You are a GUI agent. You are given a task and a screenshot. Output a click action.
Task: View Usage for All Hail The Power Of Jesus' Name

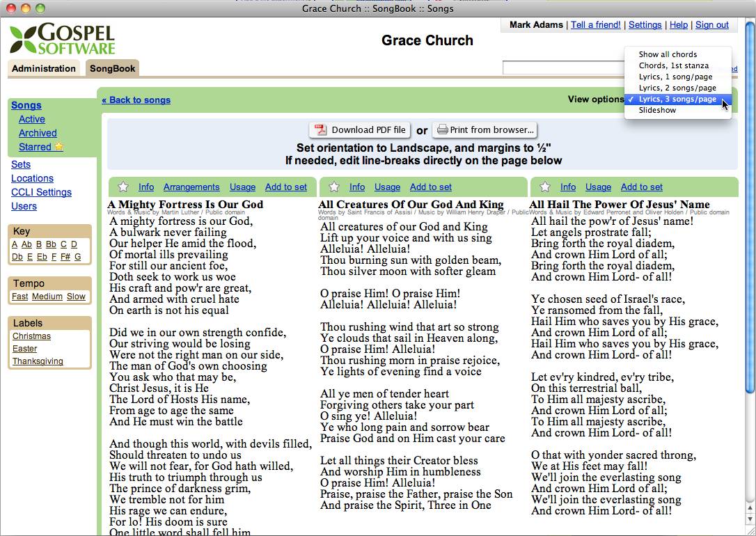tap(599, 187)
